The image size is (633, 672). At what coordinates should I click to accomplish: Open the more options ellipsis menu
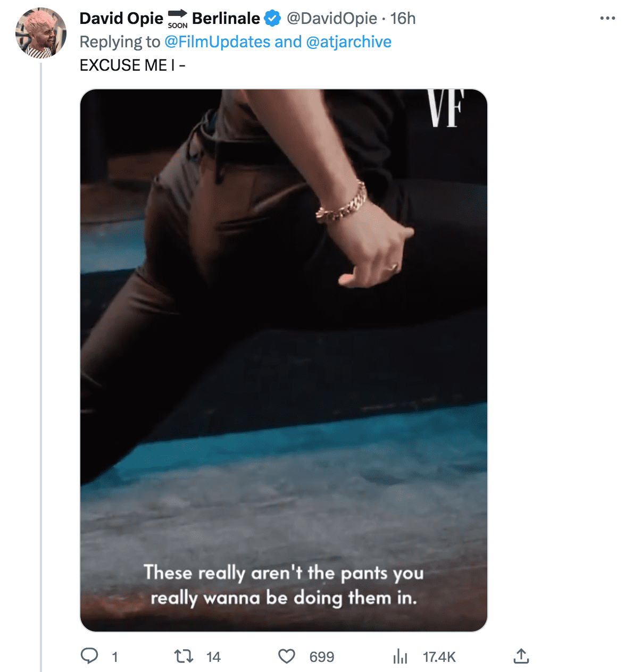(607, 19)
